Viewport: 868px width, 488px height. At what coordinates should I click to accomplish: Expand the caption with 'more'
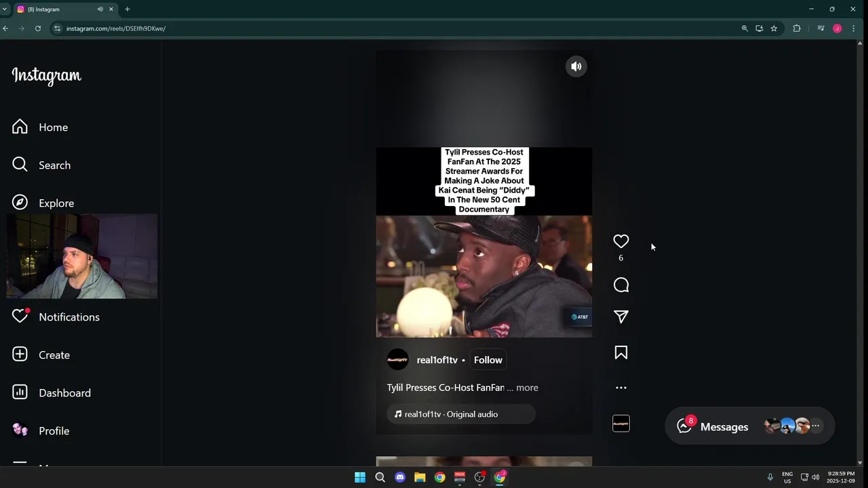point(527,388)
